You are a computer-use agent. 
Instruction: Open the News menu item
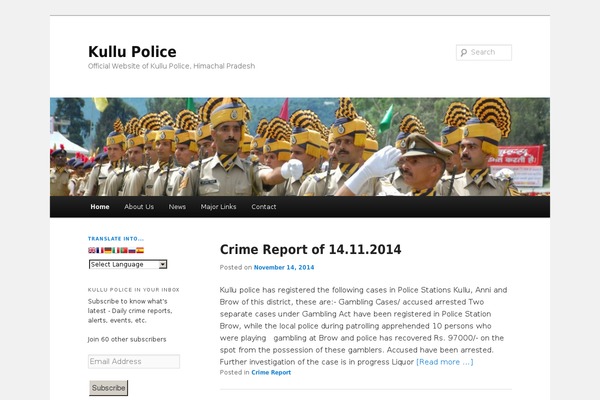177,207
